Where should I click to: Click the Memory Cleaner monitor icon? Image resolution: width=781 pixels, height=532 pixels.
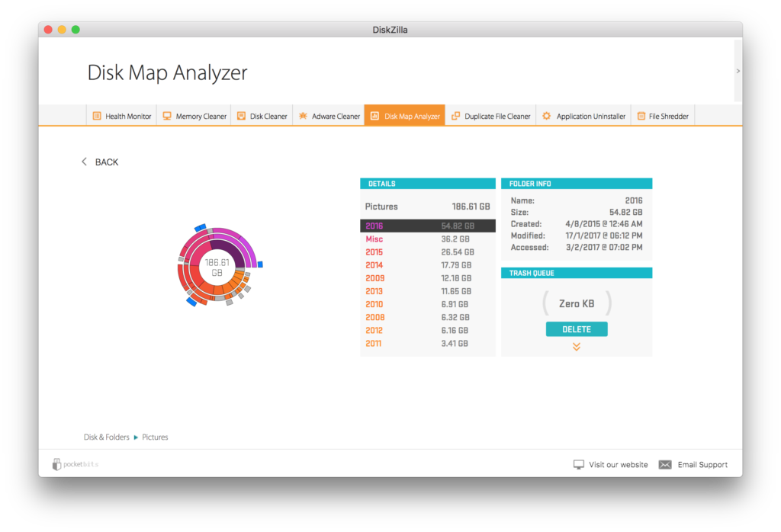(167, 116)
